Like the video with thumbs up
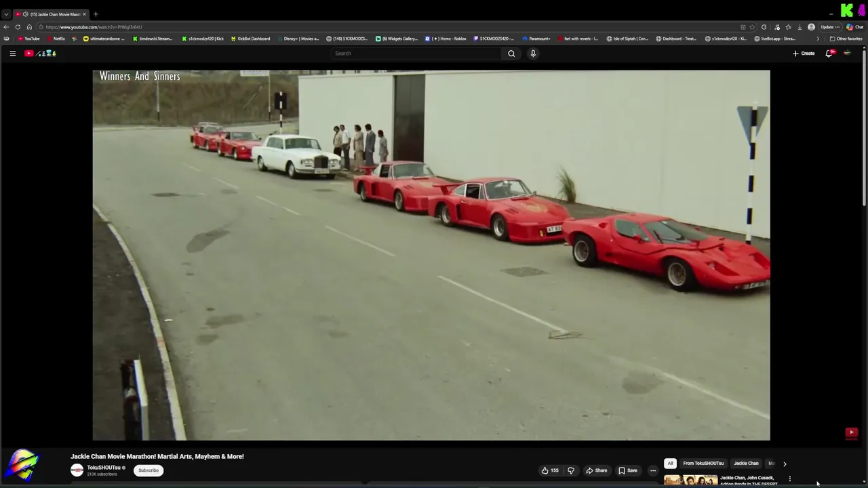The height and width of the screenshot is (488, 868). 550,470
